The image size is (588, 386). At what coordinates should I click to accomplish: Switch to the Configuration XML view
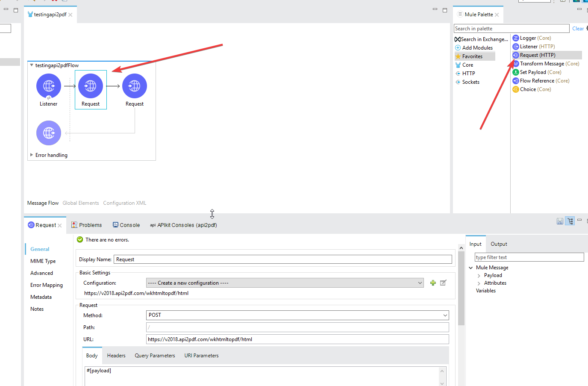pyautogui.click(x=125, y=203)
